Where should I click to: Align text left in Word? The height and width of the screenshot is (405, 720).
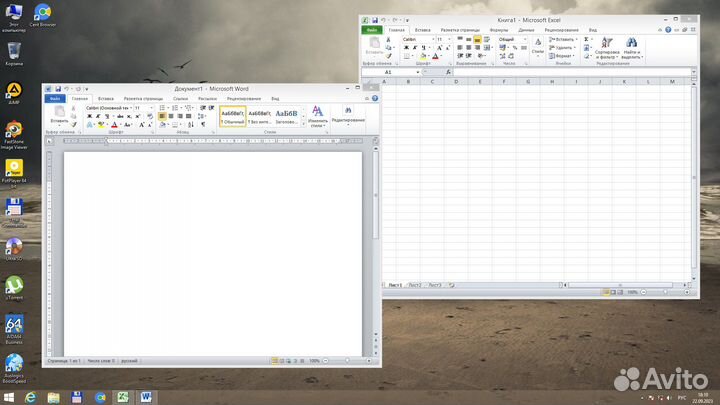coord(162,116)
